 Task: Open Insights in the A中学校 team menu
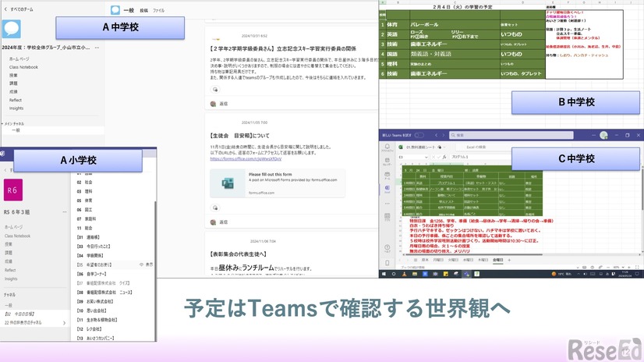[16, 108]
